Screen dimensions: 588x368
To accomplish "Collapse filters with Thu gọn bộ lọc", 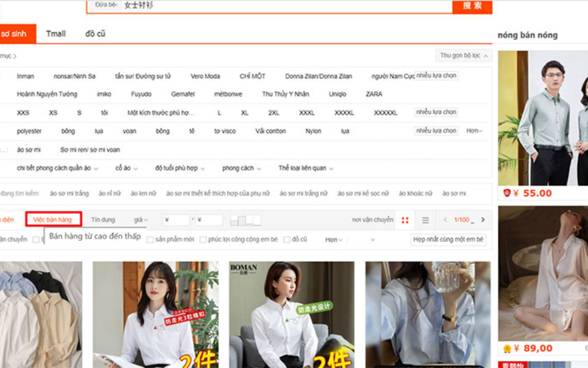I will [x=463, y=56].
